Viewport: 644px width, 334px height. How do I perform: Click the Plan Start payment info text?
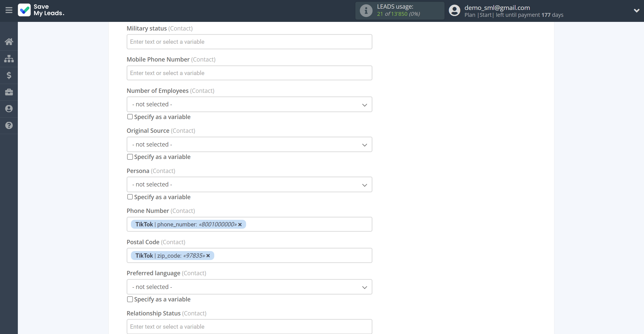[514, 15]
